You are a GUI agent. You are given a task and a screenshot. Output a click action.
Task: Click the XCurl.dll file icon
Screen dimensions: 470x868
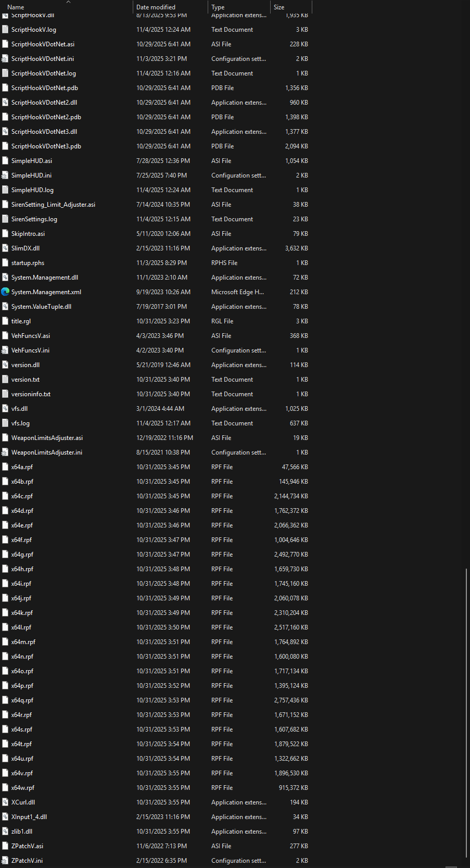point(5,802)
